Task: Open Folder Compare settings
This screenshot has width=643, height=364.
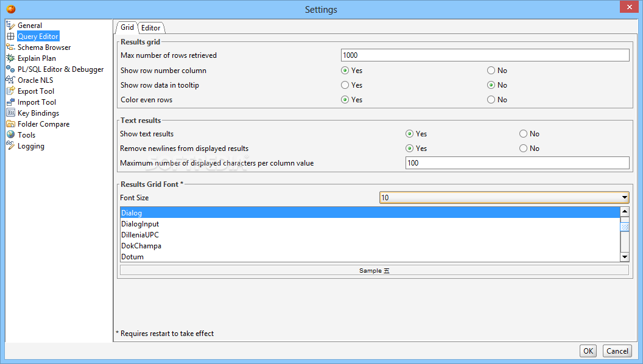Action: tap(43, 124)
